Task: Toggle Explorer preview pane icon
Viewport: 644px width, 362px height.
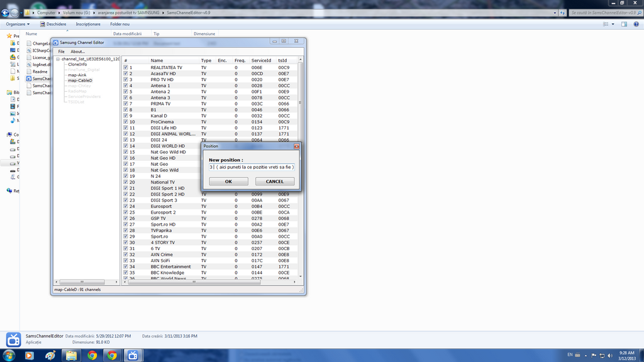Action: click(x=624, y=25)
